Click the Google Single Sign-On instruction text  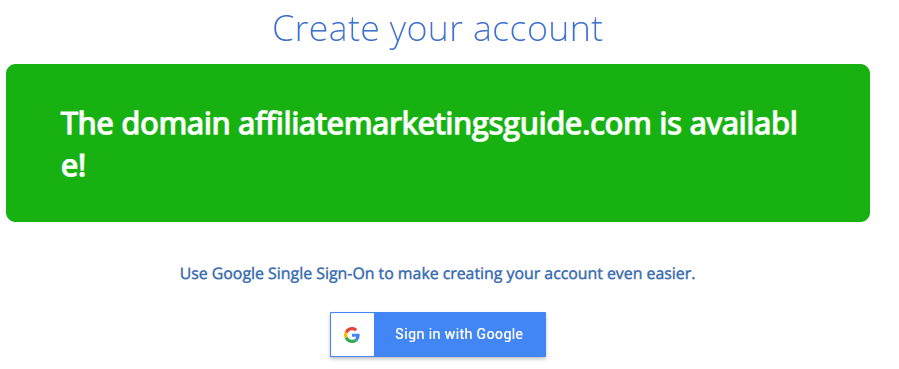tap(438, 274)
